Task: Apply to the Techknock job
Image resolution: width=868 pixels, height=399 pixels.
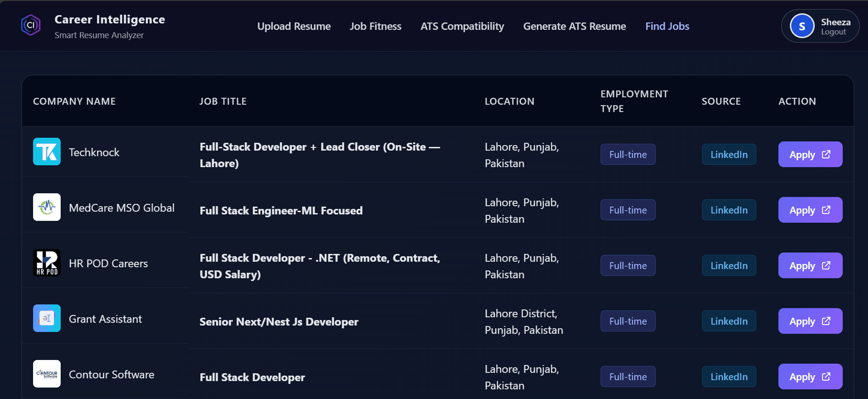Action: [x=810, y=154]
